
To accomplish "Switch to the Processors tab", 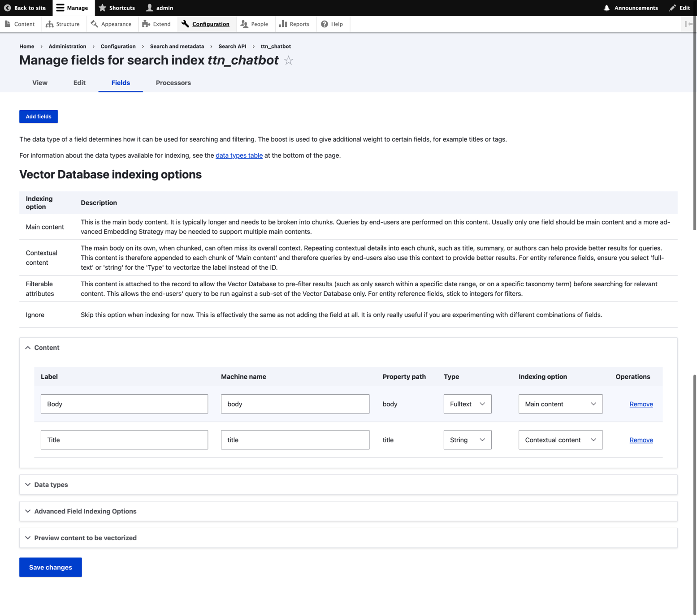I will 173,83.
